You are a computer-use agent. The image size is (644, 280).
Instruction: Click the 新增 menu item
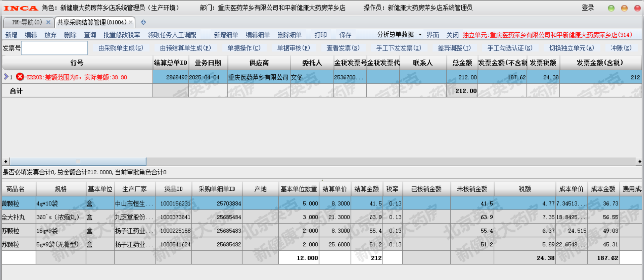11,35
